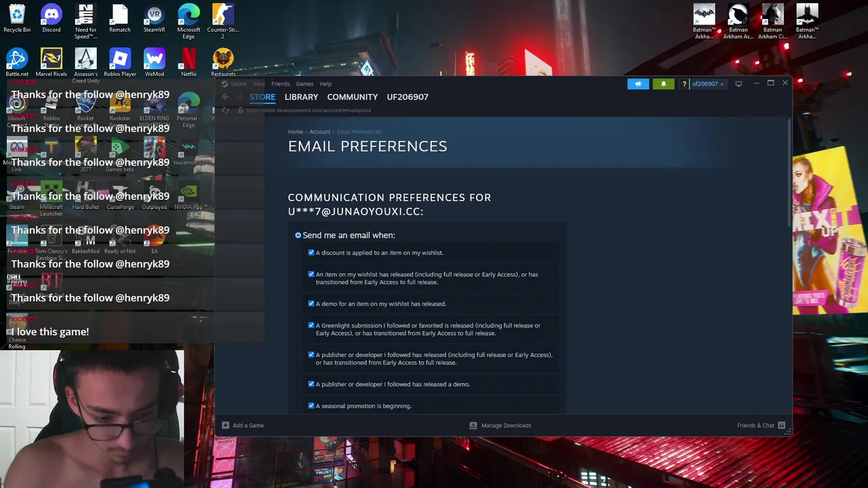Launch Roblox Player from desktop
This screenshot has height=488, width=868.
[120, 62]
